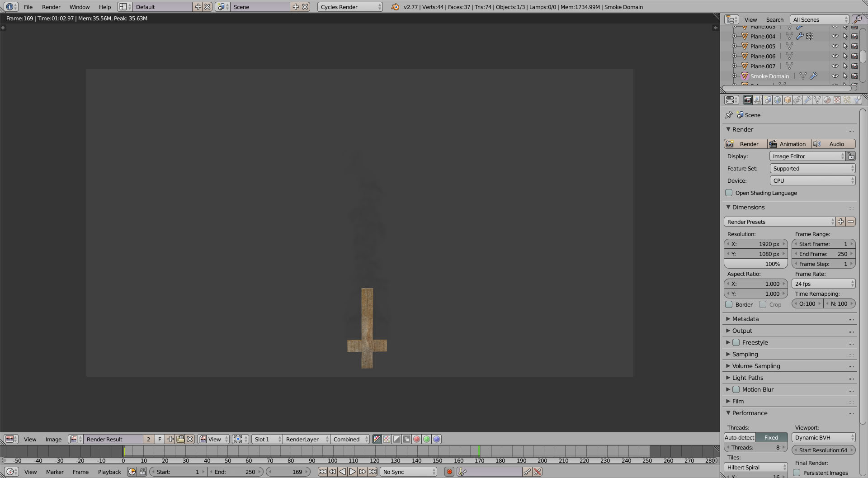Click the play animation forward button
This screenshot has height=478, width=868.
[353, 472]
